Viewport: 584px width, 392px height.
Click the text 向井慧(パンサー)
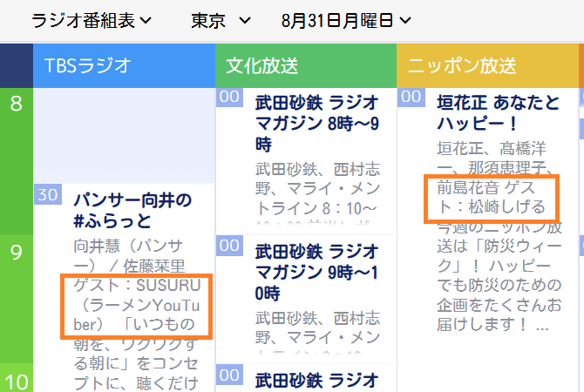[x=128, y=256]
